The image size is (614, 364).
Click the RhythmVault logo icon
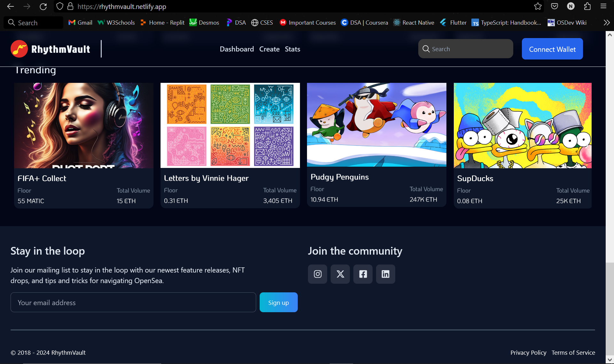coord(19,49)
